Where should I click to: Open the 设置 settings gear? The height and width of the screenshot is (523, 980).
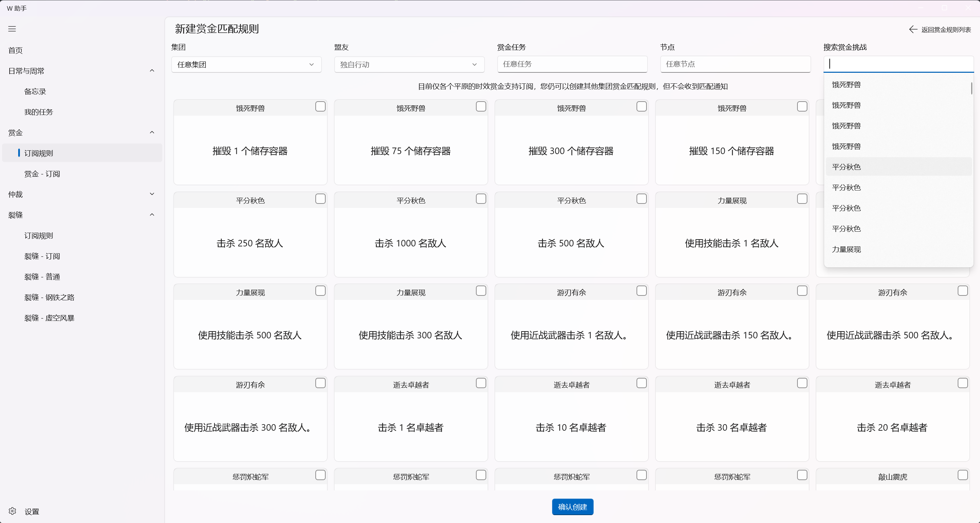pos(12,511)
